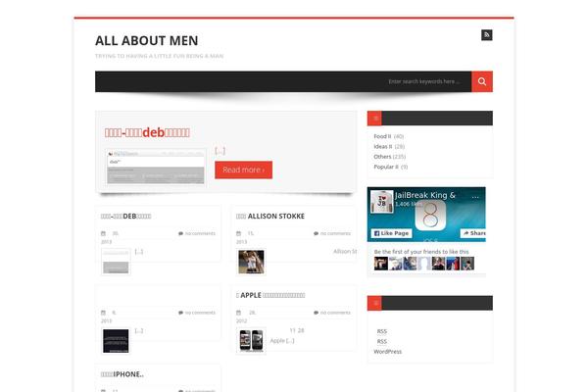The image size is (588, 392).
Task: Open the APPLE post title
Action: tap(270, 295)
